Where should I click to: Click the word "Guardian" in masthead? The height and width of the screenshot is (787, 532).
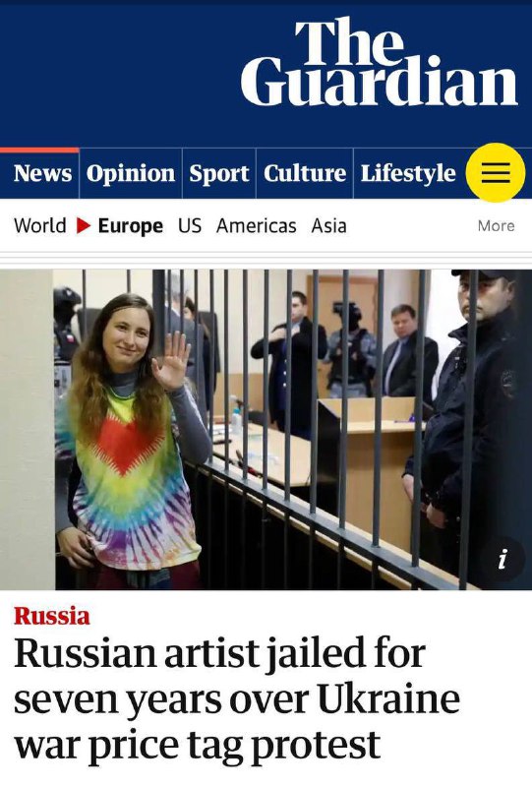click(x=379, y=81)
